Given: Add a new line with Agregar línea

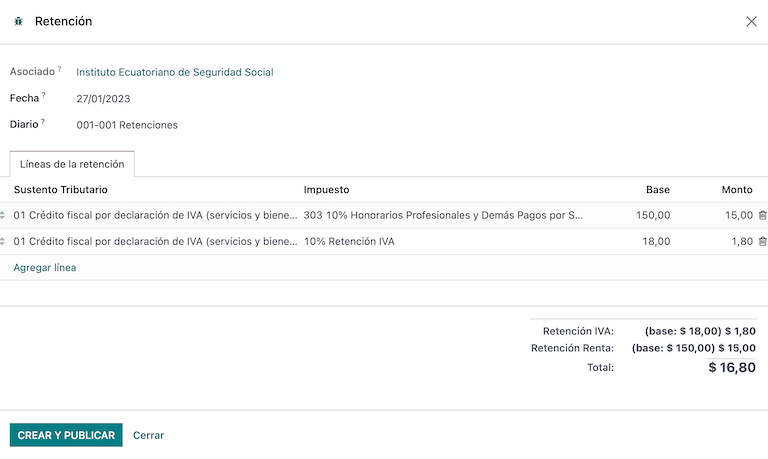Looking at the screenshot, I should point(45,267).
